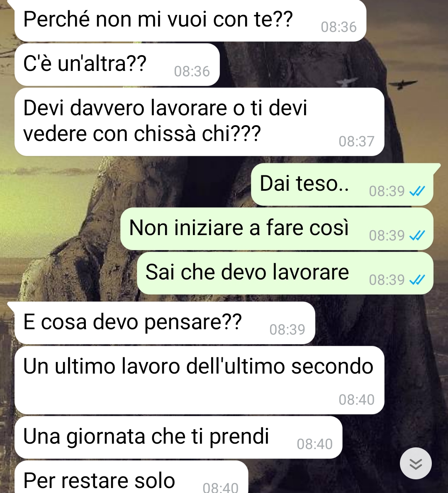This screenshot has width=448, height=493.
Task: Tap read-receipt ticks on "Dai teso.."
Action: point(417,191)
